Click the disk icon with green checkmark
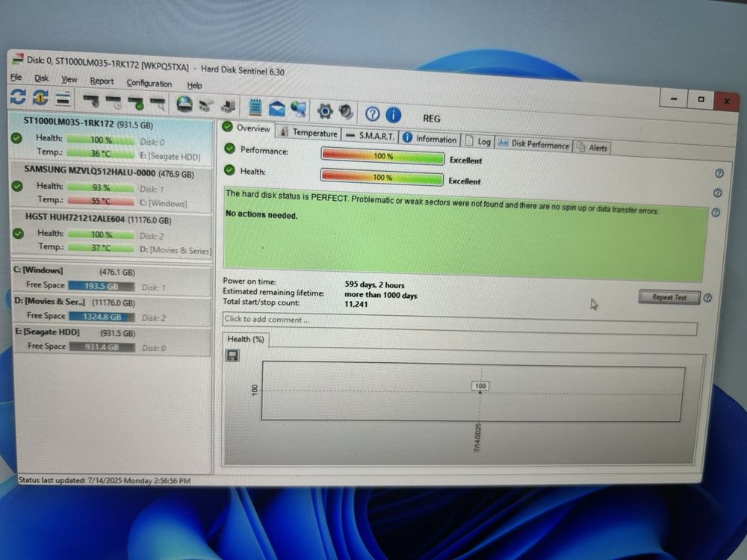Viewport: 747px width, 560px height. (x=136, y=102)
